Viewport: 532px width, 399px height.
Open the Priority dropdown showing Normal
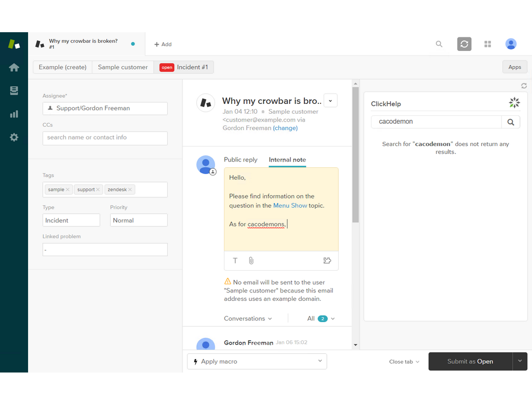coord(139,220)
